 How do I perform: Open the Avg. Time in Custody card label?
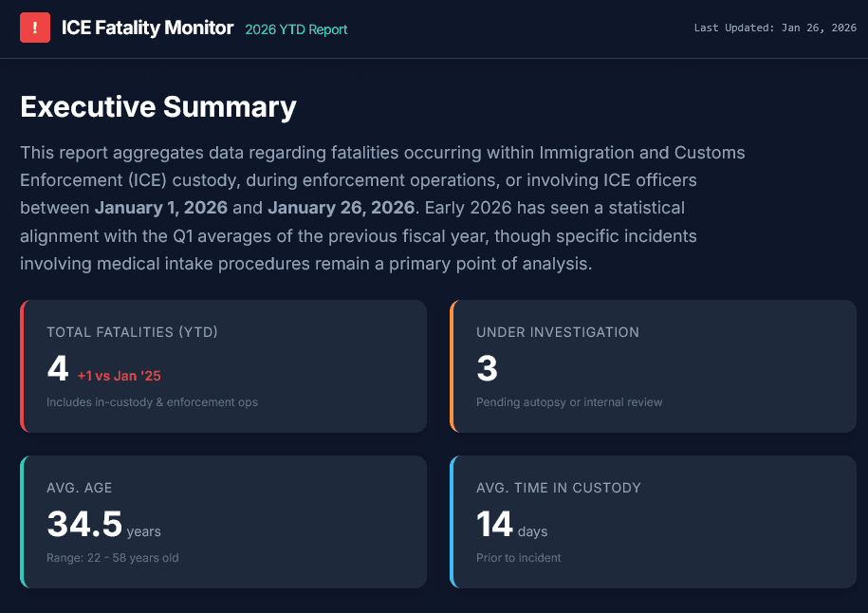click(558, 488)
